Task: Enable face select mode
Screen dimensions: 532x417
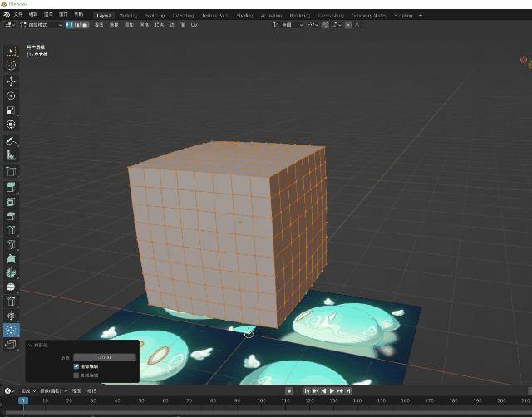Action: point(85,25)
